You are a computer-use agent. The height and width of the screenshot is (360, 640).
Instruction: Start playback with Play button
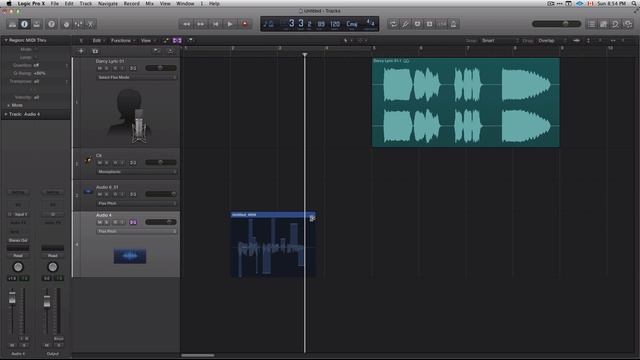point(230,24)
